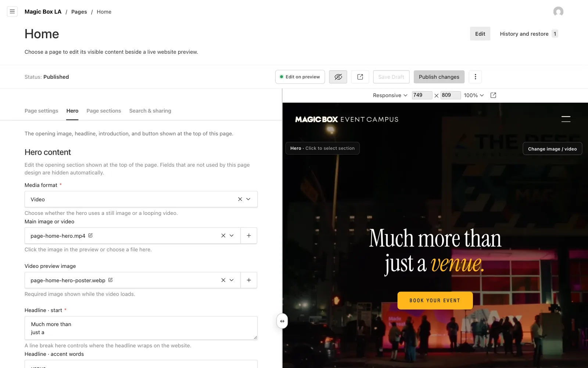The height and width of the screenshot is (368, 588).
Task: Click the Edit button
Action: (x=480, y=34)
